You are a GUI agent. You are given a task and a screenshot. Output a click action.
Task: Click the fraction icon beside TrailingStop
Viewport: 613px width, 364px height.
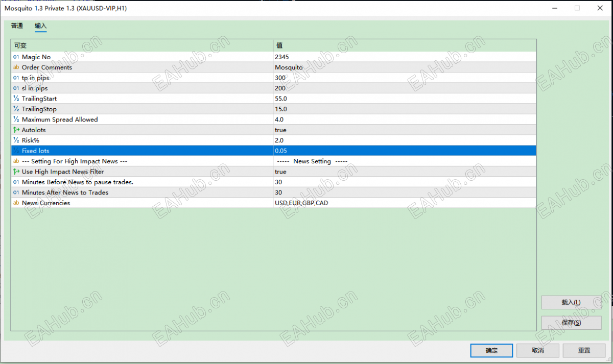pos(16,109)
